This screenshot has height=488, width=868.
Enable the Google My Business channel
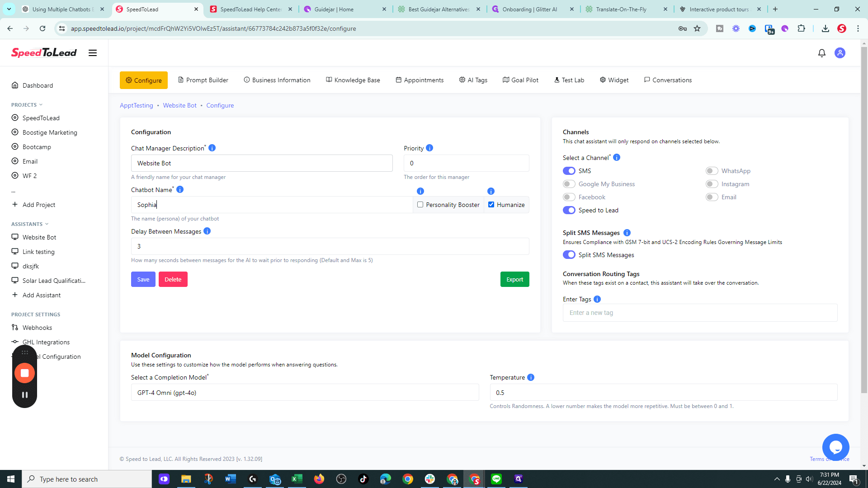pos(569,184)
